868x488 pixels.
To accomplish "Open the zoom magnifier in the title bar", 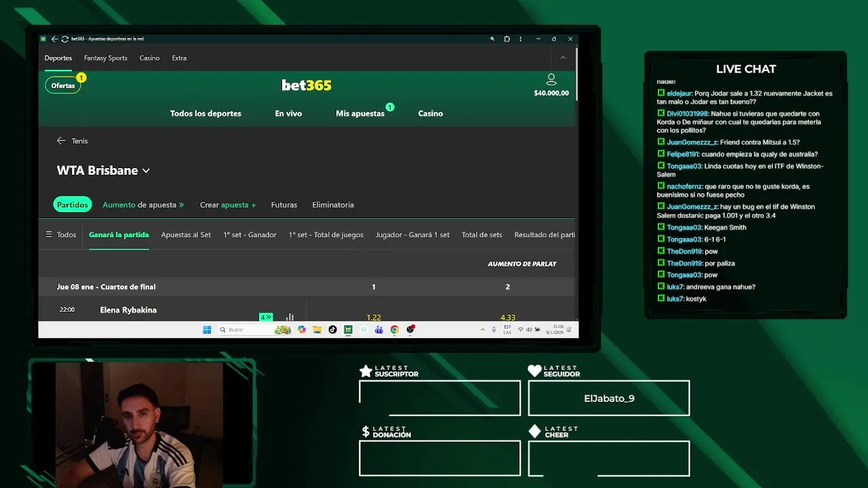I will click(492, 39).
